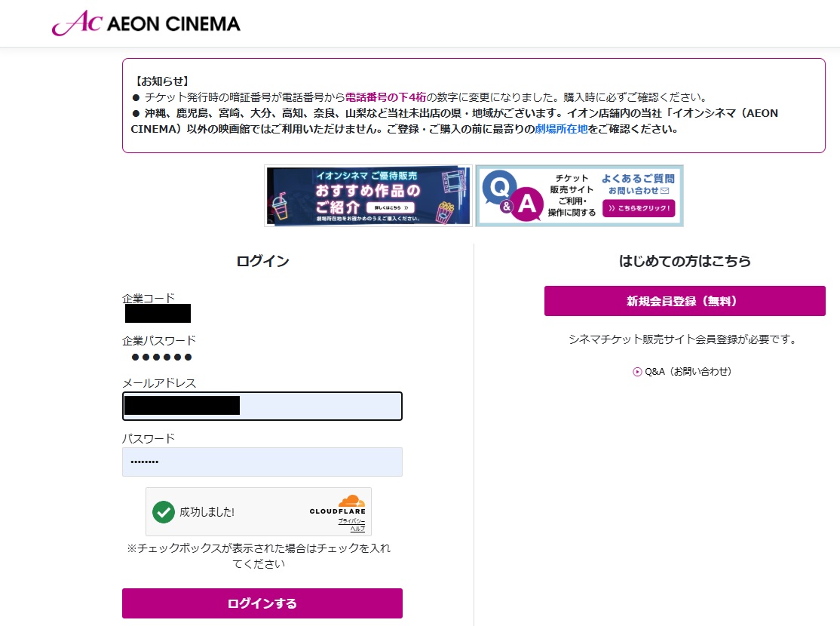This screenshot has width=840, height=626.
Task: Click the envelope icon beside お問い合わせ
Action: [x=665, y=191]
